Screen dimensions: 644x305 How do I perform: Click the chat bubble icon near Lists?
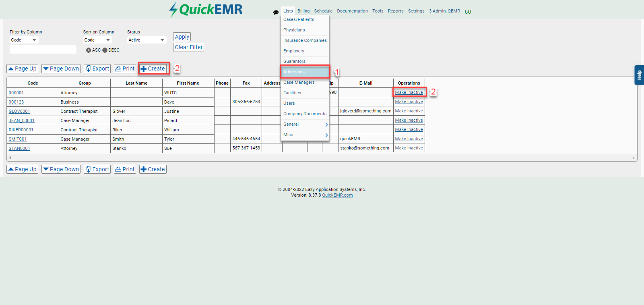[276, 12]
